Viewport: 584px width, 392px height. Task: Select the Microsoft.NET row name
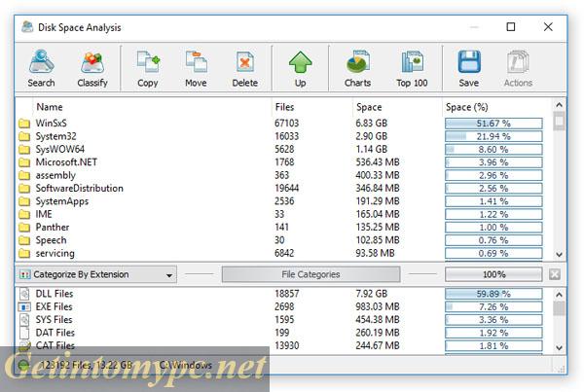(x=66, y=162)
